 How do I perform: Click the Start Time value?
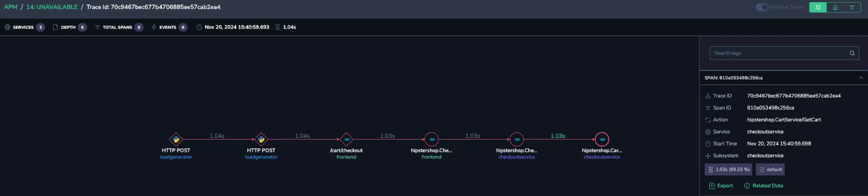(x=779, y=144)
